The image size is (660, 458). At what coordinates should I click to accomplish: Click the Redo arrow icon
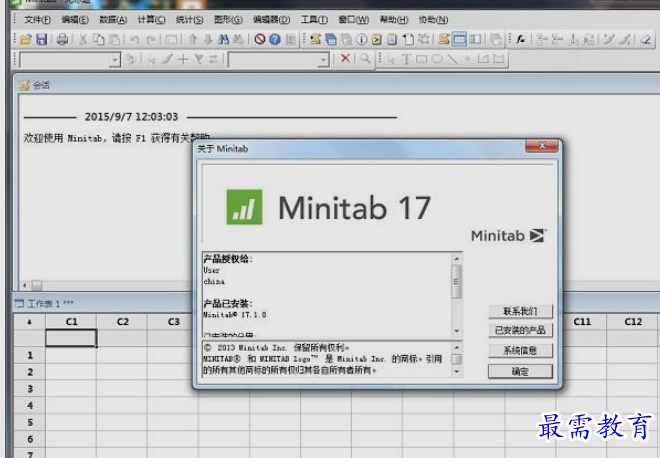150,40
